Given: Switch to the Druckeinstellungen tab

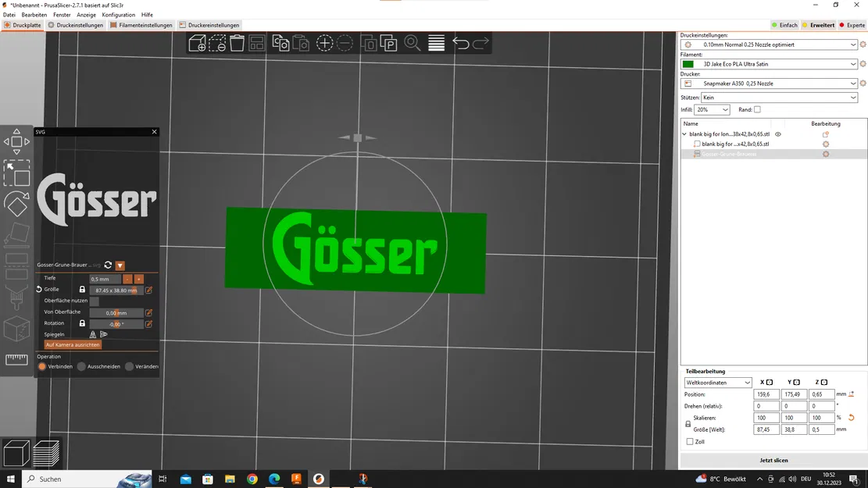Looking at the screenshot, I should (75, 25).
